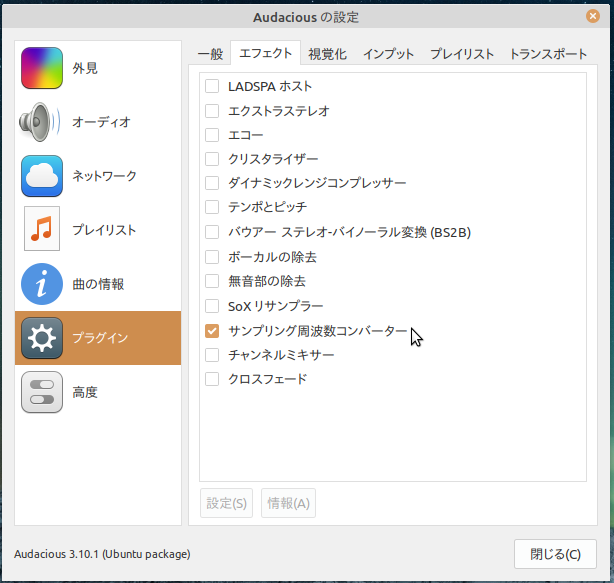Select the エフェクト tab
The image size is (614, 583).
tap(265, 53)
